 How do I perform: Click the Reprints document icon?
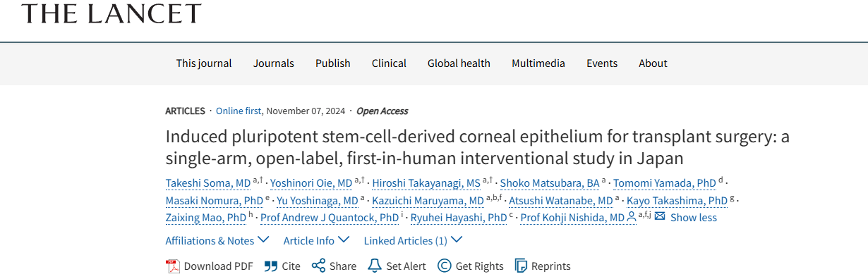point(522,266)
